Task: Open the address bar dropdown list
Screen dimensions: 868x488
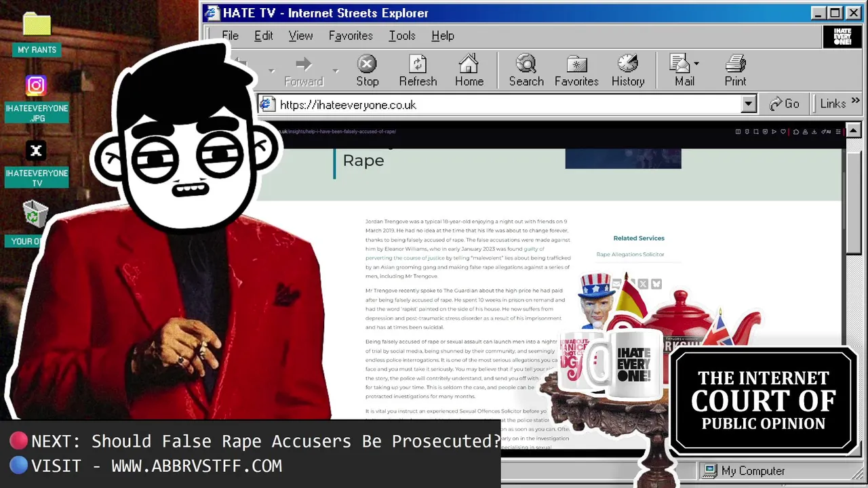Action: (x=749, y=104)
